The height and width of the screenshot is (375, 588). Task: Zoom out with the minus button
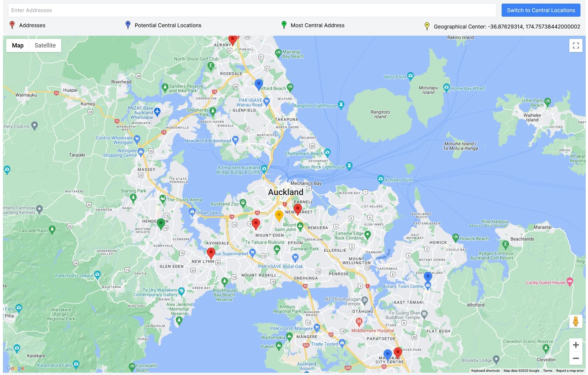pyautogui.click(x=576, y=358)
